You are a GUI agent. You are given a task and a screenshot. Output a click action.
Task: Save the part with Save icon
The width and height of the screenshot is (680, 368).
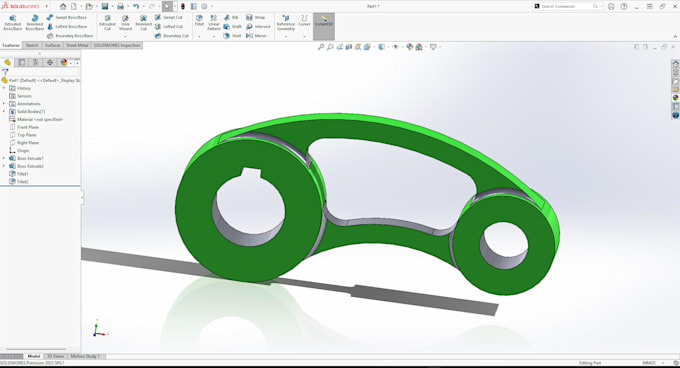(x=105, y=6)
